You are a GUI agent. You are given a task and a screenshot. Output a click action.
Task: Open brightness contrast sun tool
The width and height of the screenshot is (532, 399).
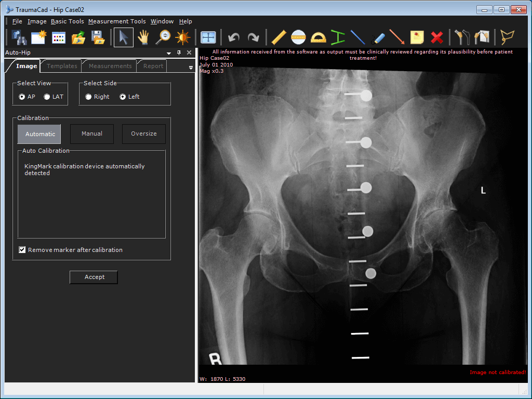pyautogui.click(x=182, y=37)
